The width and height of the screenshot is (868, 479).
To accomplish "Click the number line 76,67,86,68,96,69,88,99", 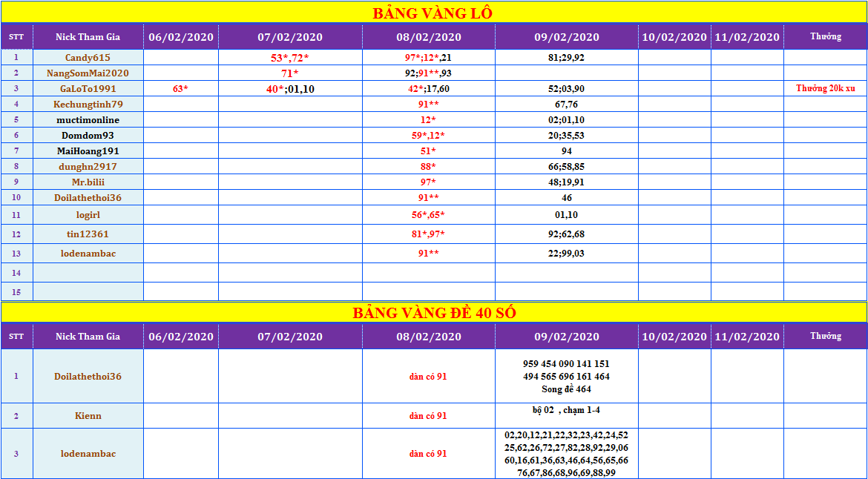I will 566,472.
